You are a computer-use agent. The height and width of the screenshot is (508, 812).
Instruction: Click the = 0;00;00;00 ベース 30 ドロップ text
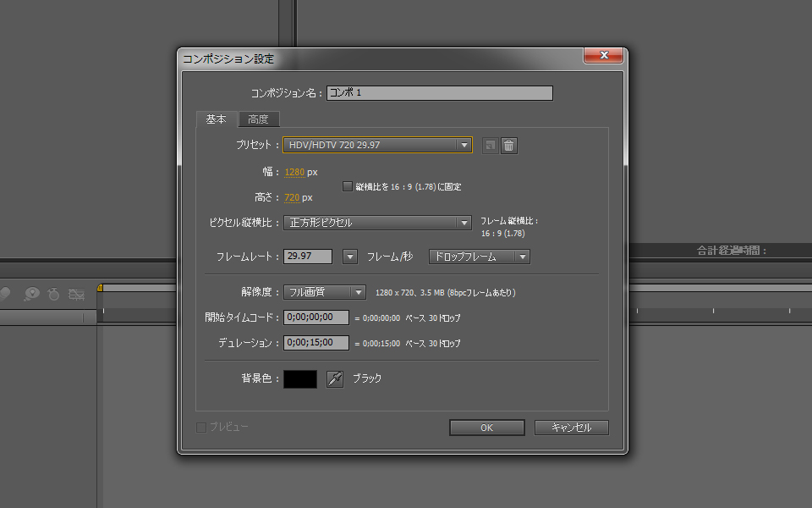tap(408, 317)
